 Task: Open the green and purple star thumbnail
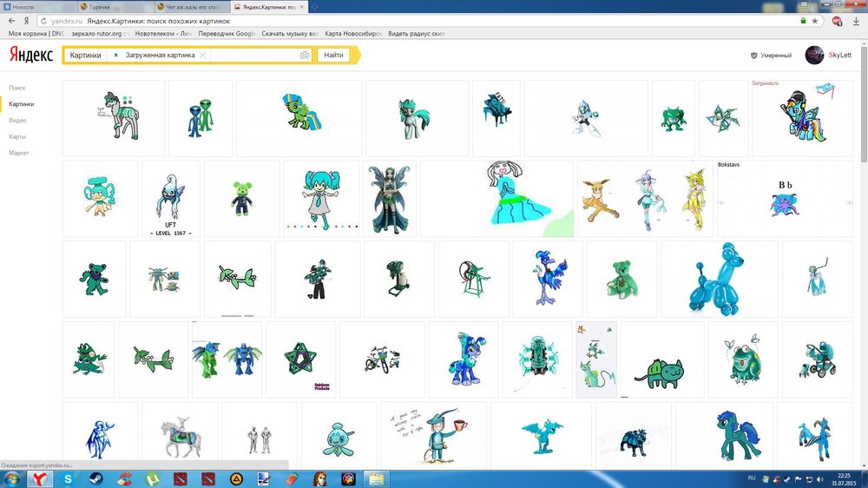click(x=300, y=359)
